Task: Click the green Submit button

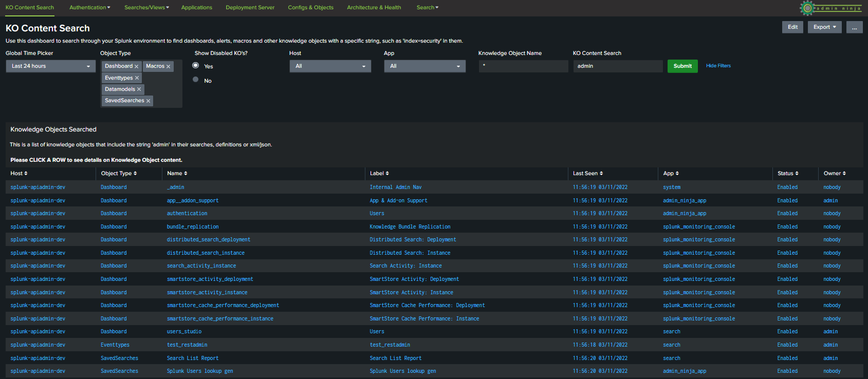Action: [x=682, y=66]
